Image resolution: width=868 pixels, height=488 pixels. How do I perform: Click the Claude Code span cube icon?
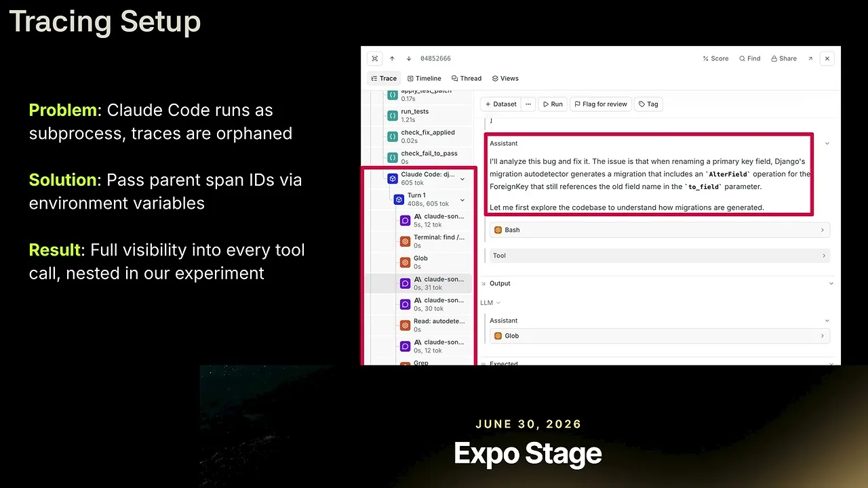[393, 178]
